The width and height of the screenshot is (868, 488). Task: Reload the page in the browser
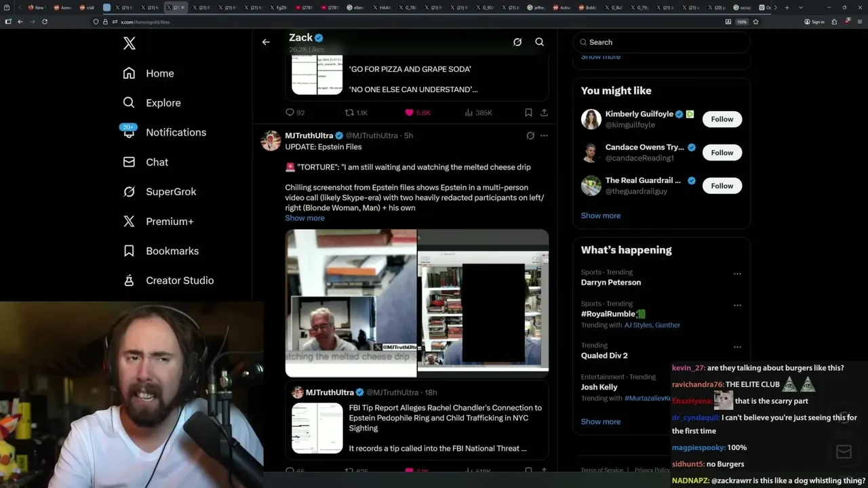(x=45, y=22)
